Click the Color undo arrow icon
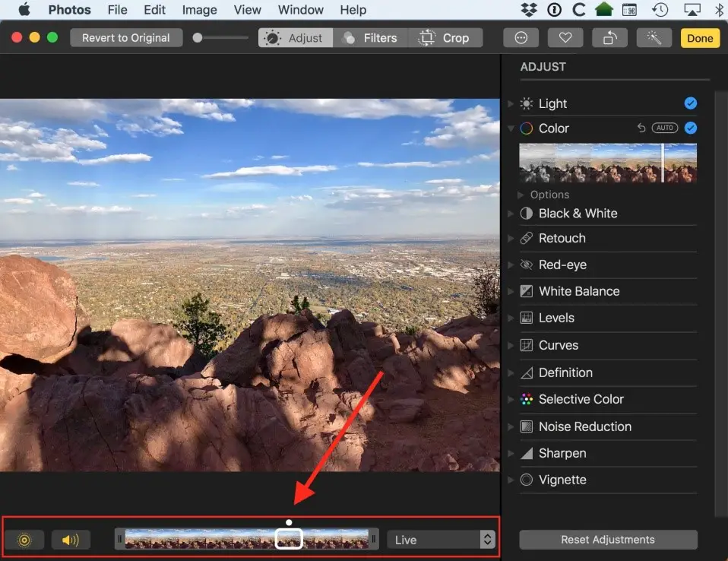Image resolution: width=728 pixels, height=561 pixels. [x=641, y=128]
